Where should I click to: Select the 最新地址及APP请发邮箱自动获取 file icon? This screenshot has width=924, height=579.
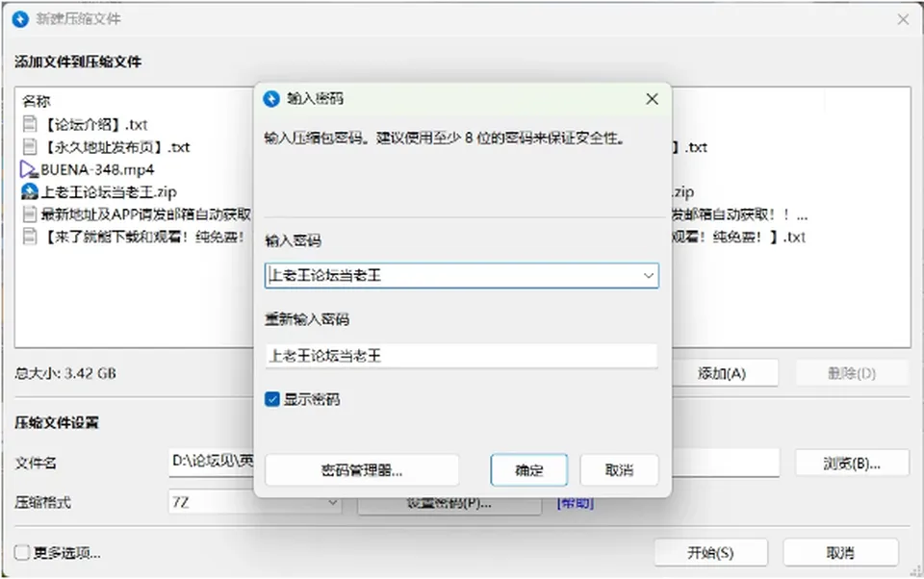29,214
